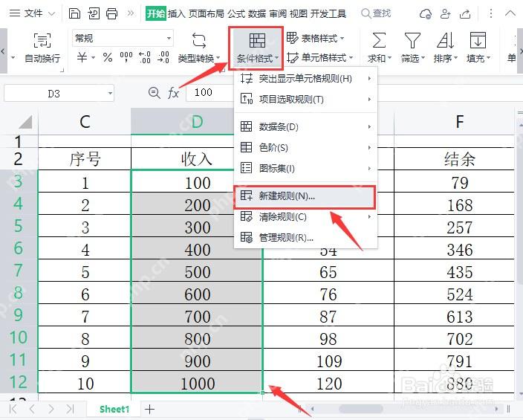Open 色阶 submenu
The image size is (523, 420).
coord(306,148)
